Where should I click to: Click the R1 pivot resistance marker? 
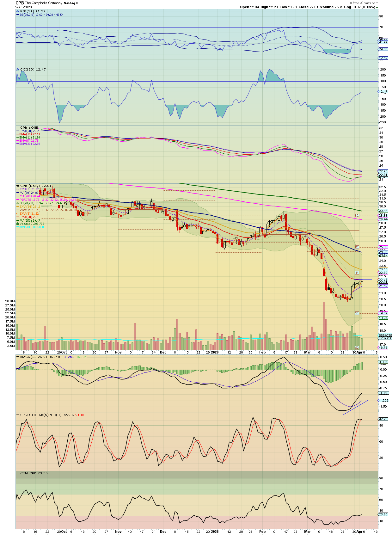click(x=357, y=247)
